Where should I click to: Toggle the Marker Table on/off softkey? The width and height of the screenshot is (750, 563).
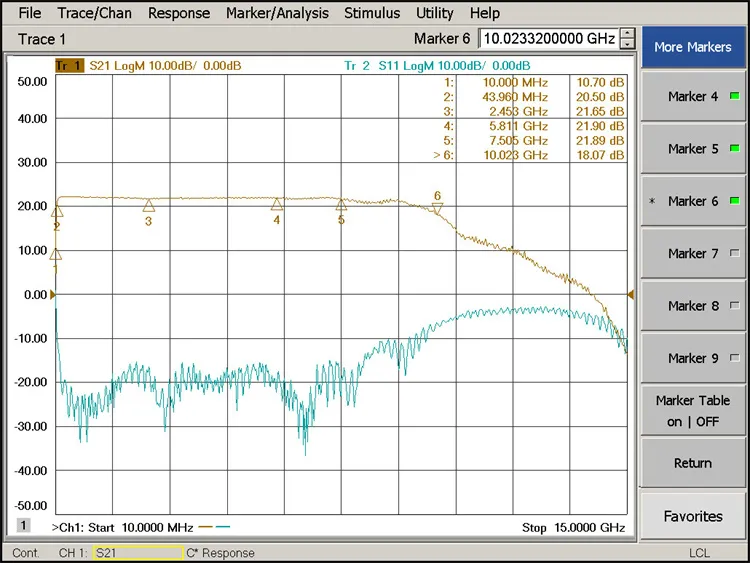click(693, 411)
